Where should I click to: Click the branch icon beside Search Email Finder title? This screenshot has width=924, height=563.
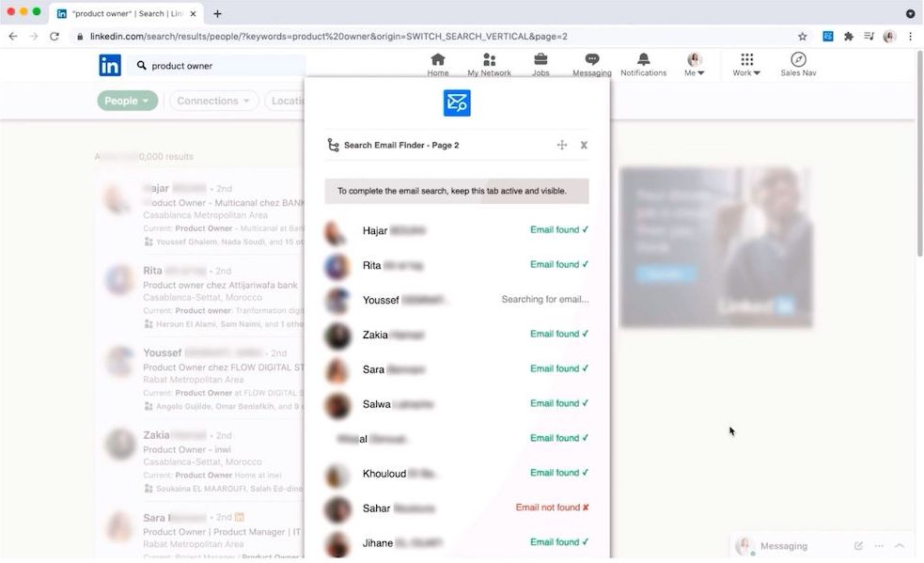[x=333, y=145]
